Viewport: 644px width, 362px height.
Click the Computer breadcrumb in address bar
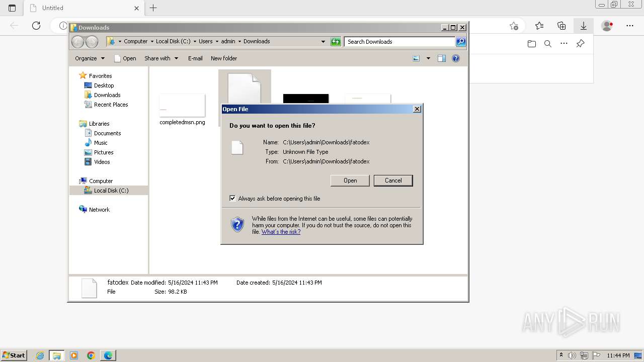136,41
